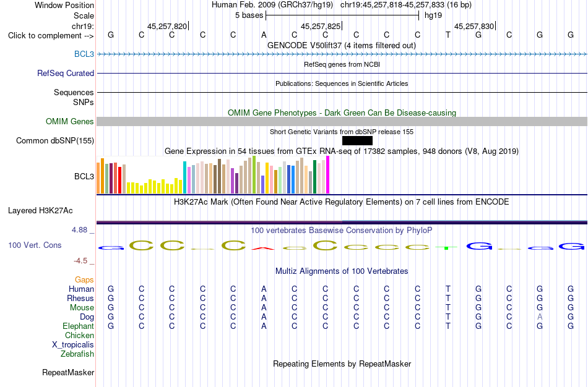Open Short Genetic Variants from dbSNP title

[x=342, y=132]
